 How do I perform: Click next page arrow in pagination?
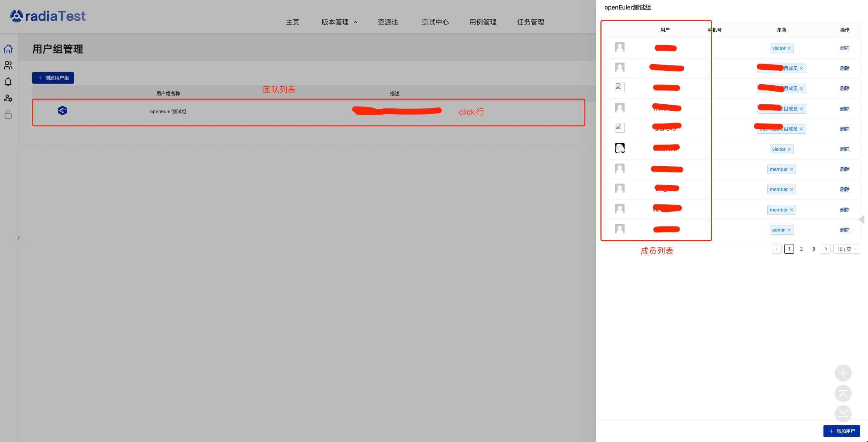pos(826,249)
